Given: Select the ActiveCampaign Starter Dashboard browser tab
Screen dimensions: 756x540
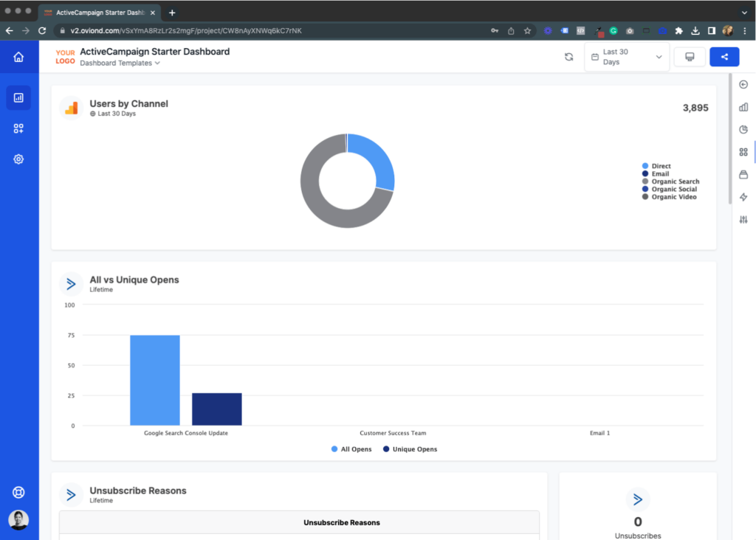Looking at the screenshot, I should click(x=100, y=13).
